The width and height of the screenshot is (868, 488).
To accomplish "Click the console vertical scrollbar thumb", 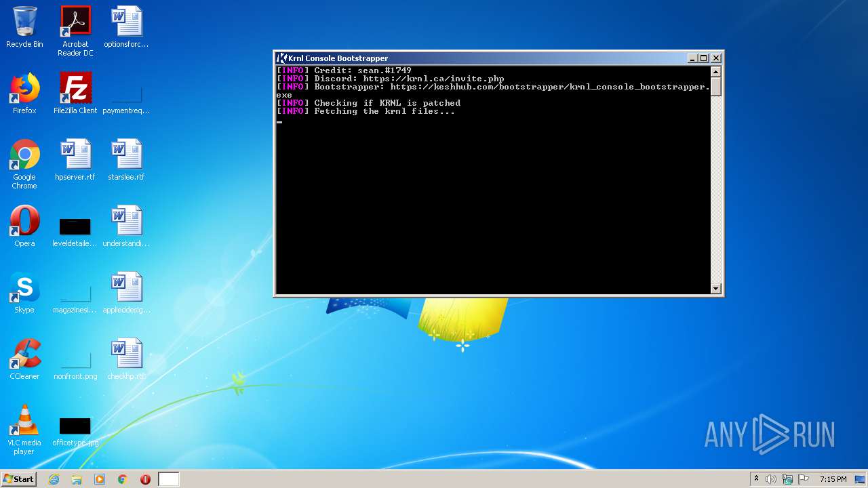I will (x=715, y=86).
